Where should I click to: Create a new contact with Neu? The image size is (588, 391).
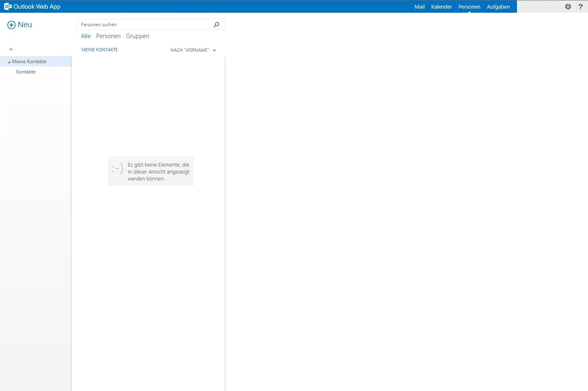coord(20,25)
